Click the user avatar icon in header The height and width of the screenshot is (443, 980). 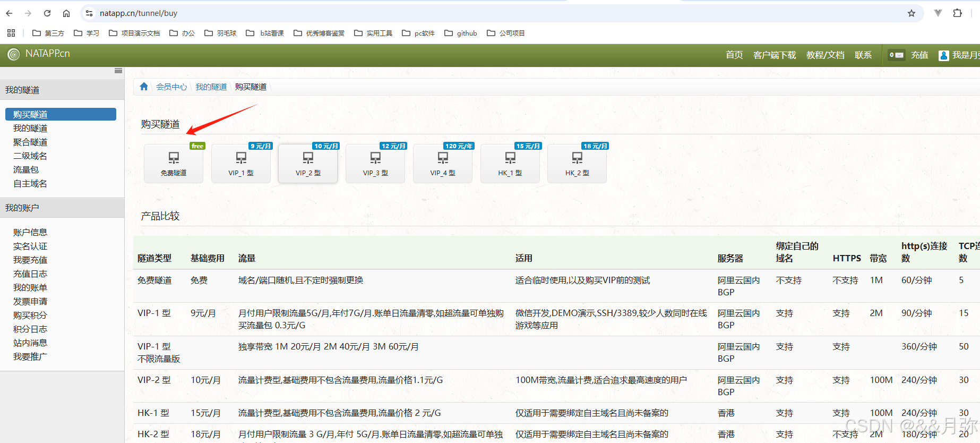(x=944, y=55)
